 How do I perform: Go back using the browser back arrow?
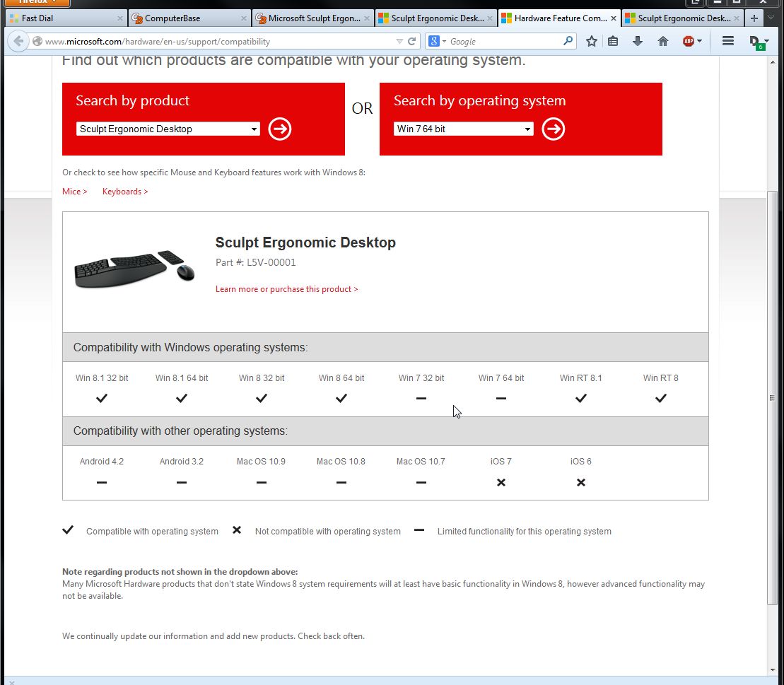point(18,41)
